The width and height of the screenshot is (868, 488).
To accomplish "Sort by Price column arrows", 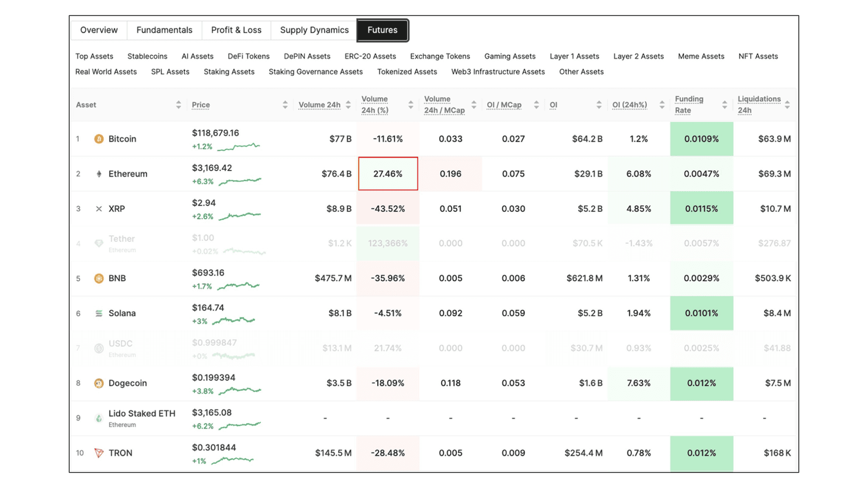I will pos(285,105).
